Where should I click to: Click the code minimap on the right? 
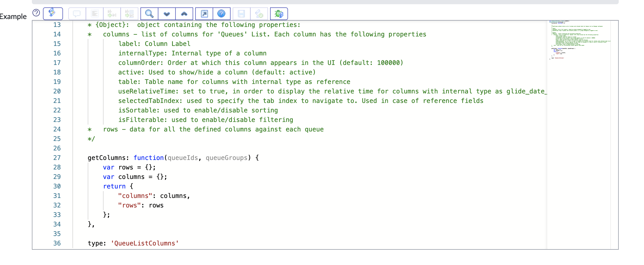coord(579,135)
